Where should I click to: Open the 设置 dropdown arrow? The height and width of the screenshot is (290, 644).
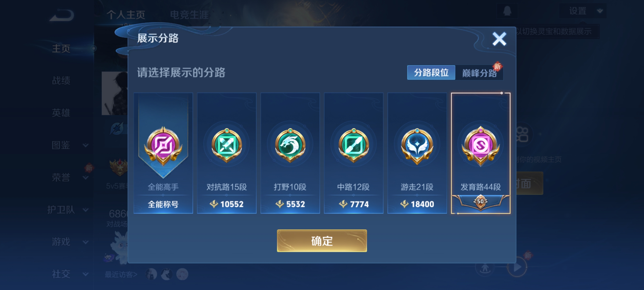click(600, 11)
